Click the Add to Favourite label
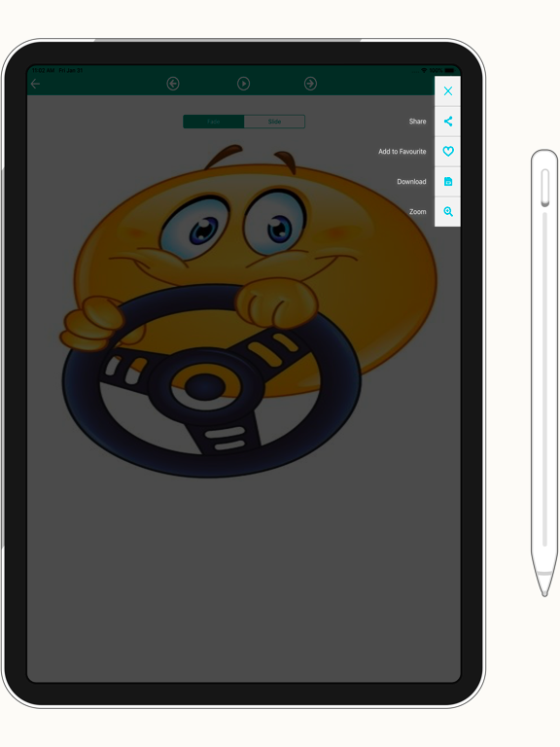Screen dimensions: 560x747 tap(402, 152)
